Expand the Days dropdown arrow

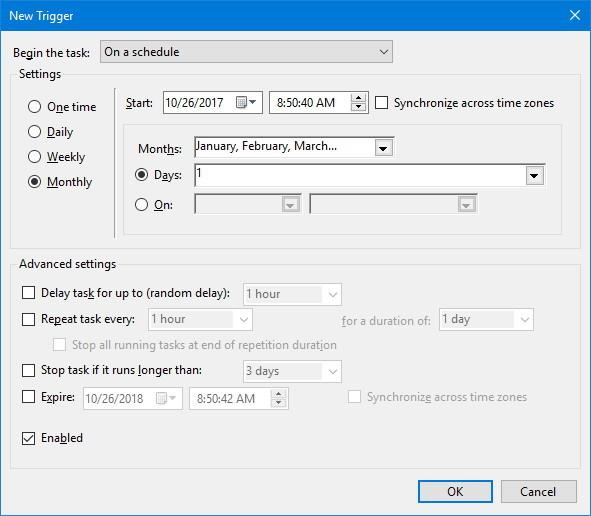click(534, 176)
